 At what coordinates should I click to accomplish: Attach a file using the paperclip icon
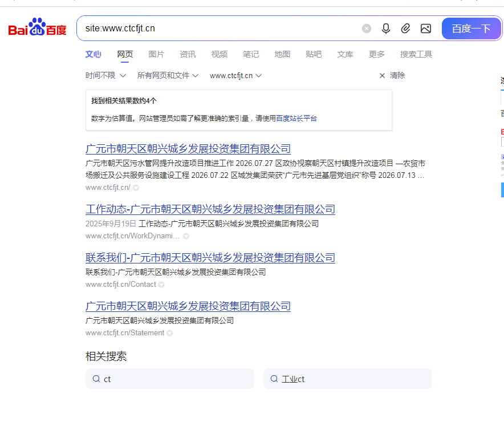(405, 29)
